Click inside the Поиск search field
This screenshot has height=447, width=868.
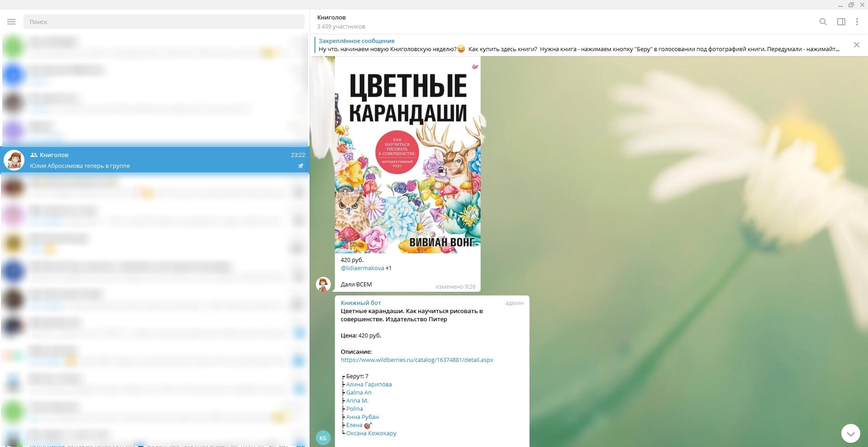point(164,22)
